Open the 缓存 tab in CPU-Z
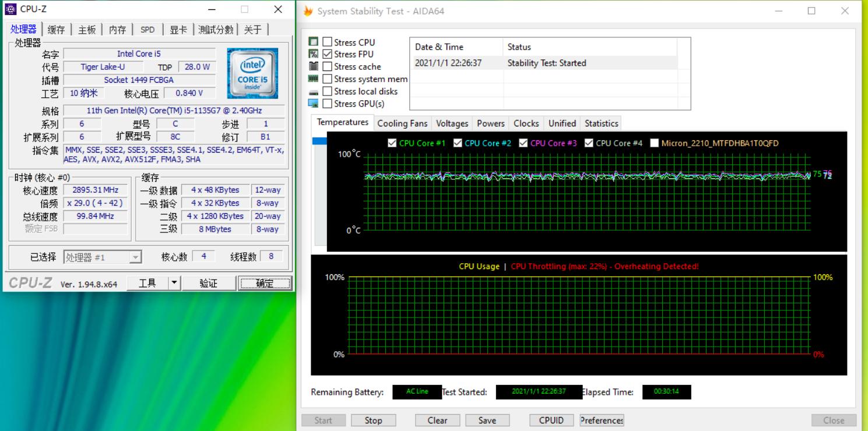Screen dimensions: 868x431 coord(57,30)
